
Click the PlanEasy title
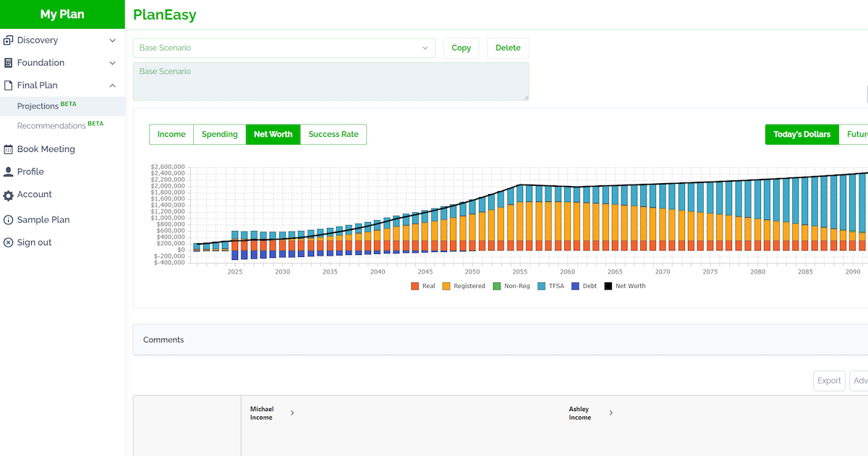(165, 14)
